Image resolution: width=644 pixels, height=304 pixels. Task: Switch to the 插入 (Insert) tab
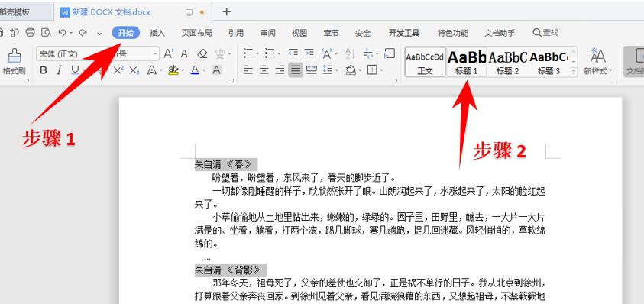tap(157, 33)
